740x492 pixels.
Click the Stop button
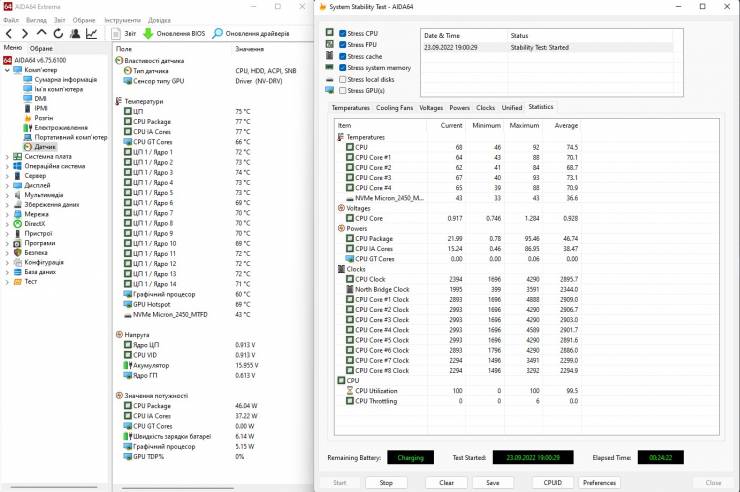(386, 483)
